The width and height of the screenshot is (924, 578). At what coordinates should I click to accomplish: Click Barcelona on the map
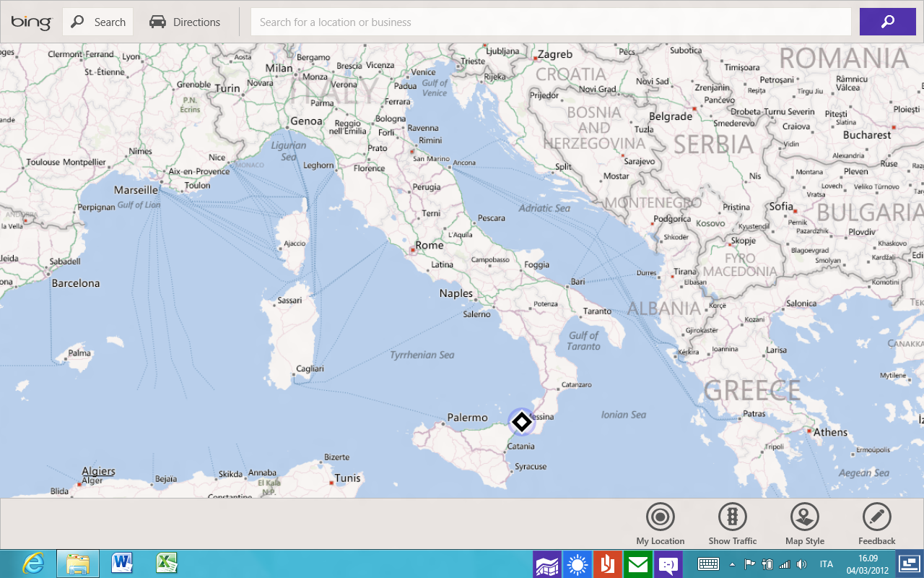click(x=76, y=283)
